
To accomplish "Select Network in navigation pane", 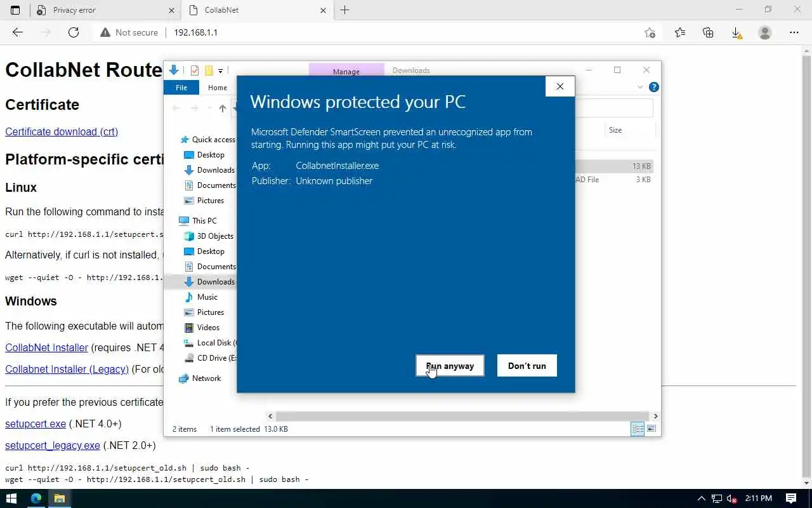I will click(x=200, y=378).
